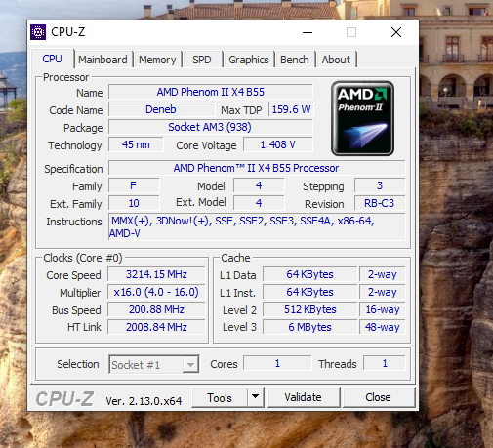493x448 pixels.
Task: Click the Revision value 'RB-C3'
Action: [380, 203]
